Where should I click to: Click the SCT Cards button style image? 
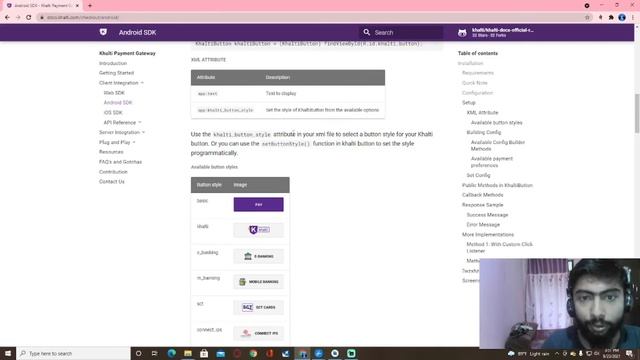pos(258,307)
